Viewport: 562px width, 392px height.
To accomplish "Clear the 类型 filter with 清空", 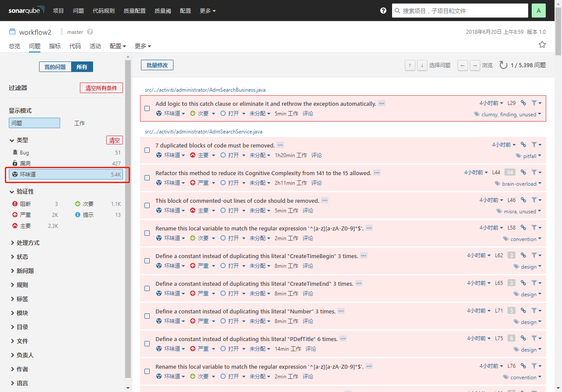I will [115, 140].
